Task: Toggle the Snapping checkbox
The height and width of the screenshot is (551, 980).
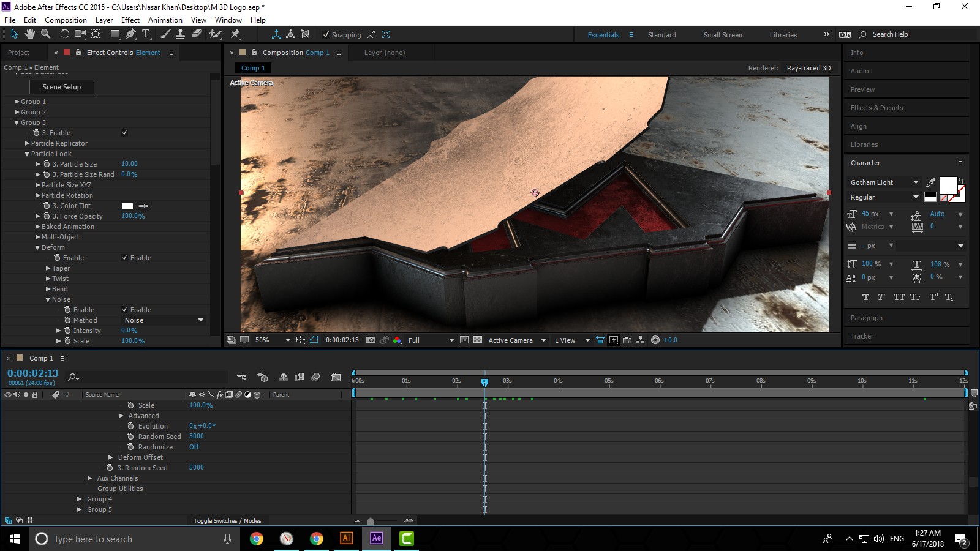Action: 326,35
